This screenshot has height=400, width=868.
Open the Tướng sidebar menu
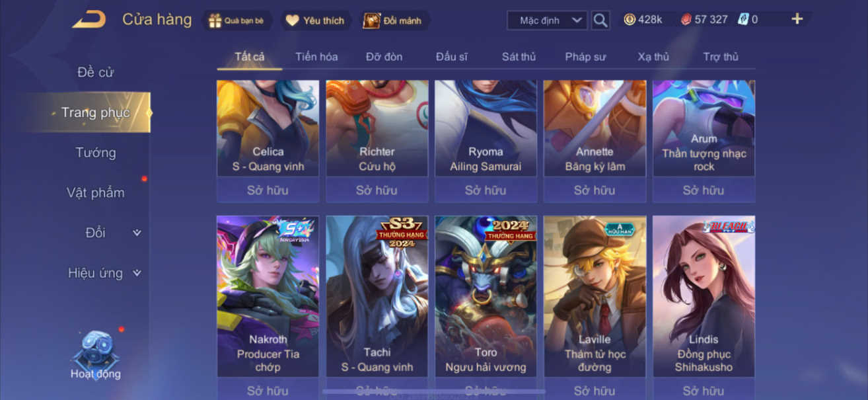[x=95, y=153]
